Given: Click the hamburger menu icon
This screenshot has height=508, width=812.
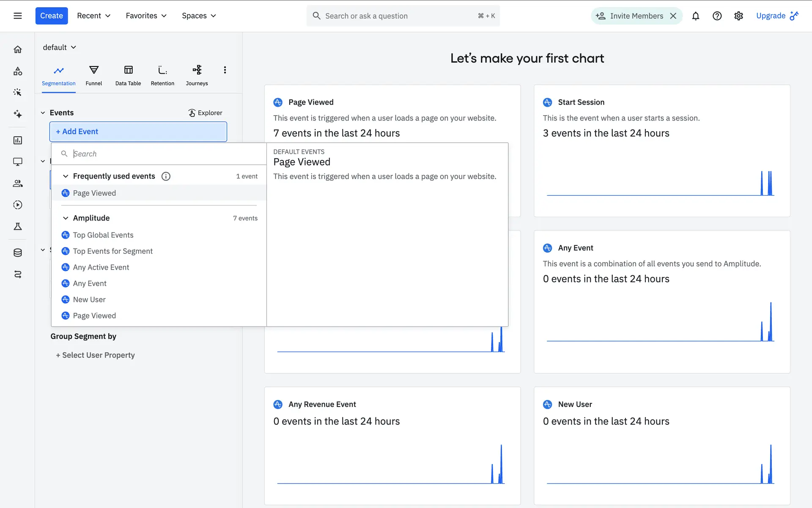Looking at the screenshot, I should click(x=17, y=16).
